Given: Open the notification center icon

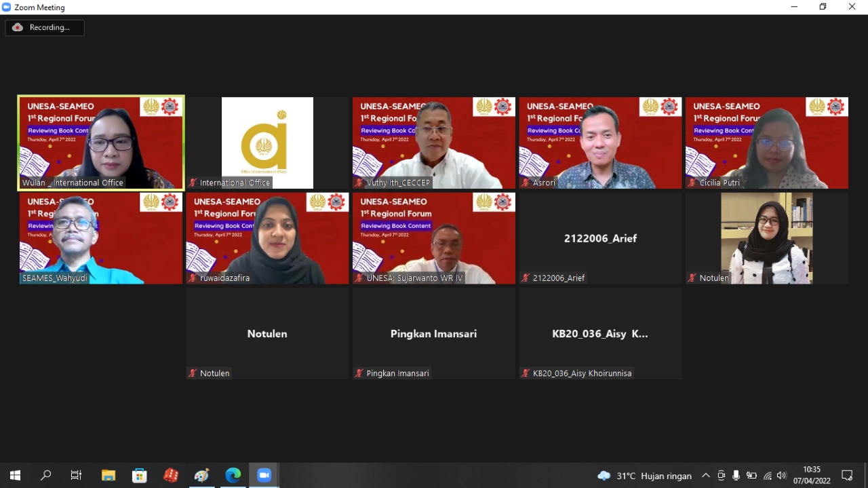Looking at the screenshot, I should click(x=847, y=475).
